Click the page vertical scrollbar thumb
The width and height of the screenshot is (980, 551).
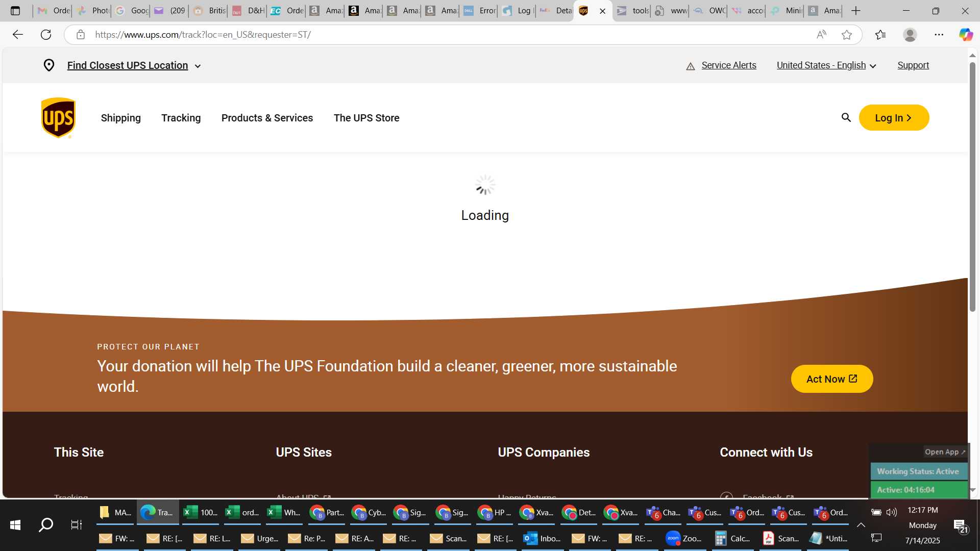[x=972, y=186]
